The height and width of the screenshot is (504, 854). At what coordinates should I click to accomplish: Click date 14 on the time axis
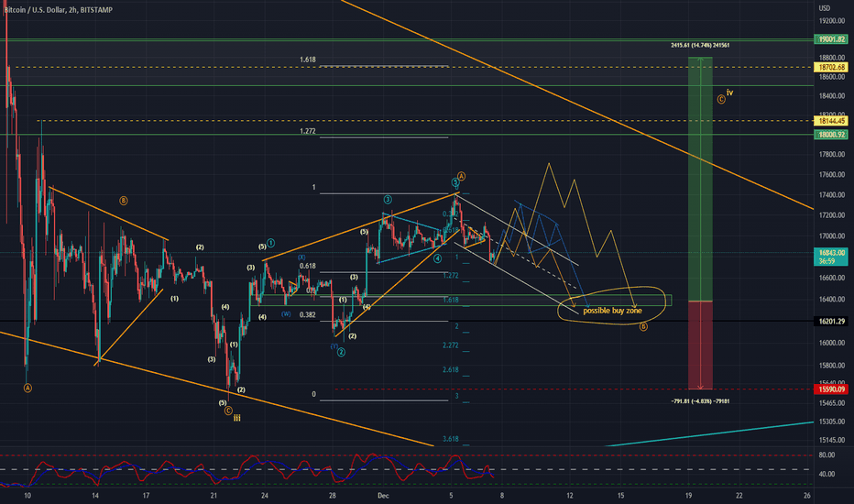(95, 495)
